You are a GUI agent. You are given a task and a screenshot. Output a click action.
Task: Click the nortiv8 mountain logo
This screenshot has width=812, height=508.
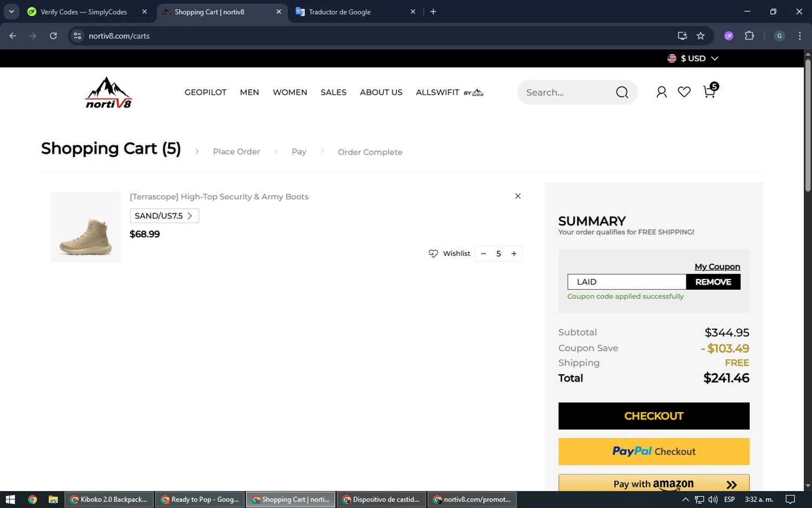click(108, 93)
